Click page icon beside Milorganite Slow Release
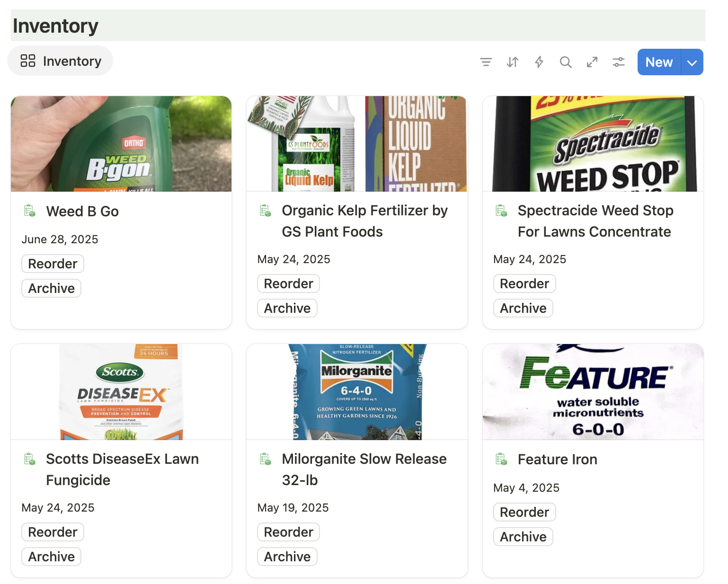This screenshot has width=728, height=584. [266, 459]
